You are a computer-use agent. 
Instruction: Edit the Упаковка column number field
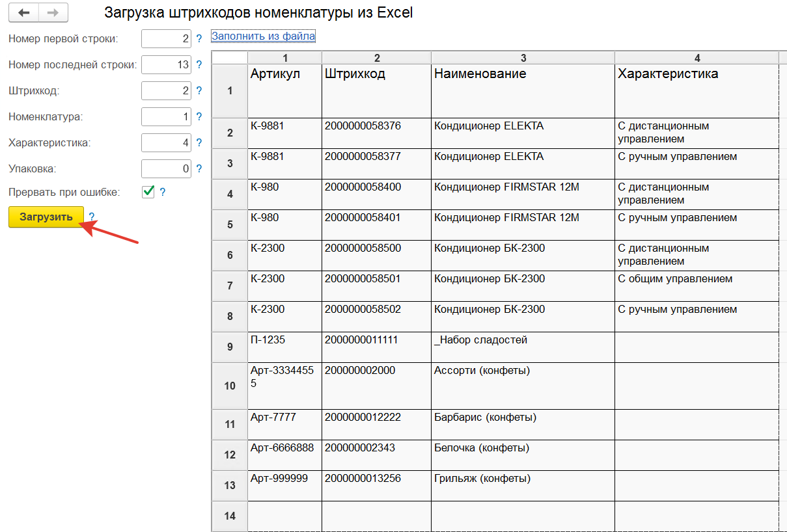coord(166,169)
